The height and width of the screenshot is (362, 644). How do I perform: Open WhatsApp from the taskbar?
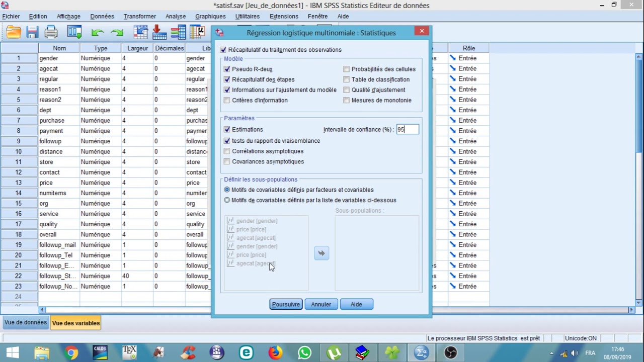click(x=304, y=353)
